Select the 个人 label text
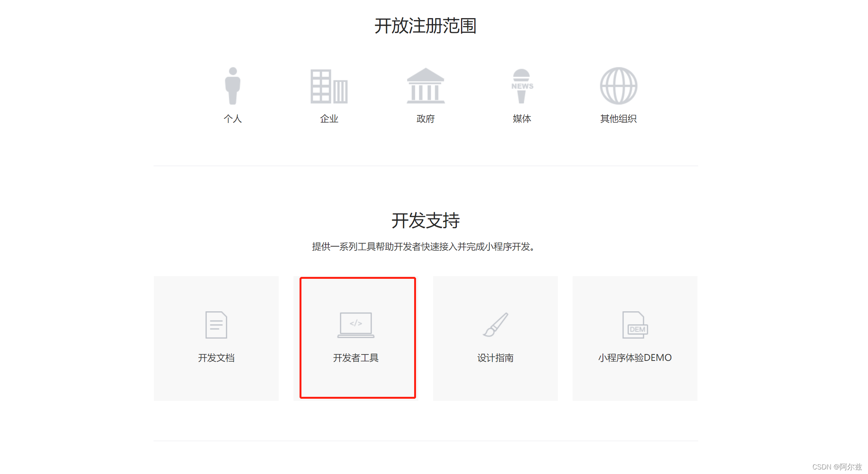This screenshot has height=474, width=868. [x=233, y=119]
